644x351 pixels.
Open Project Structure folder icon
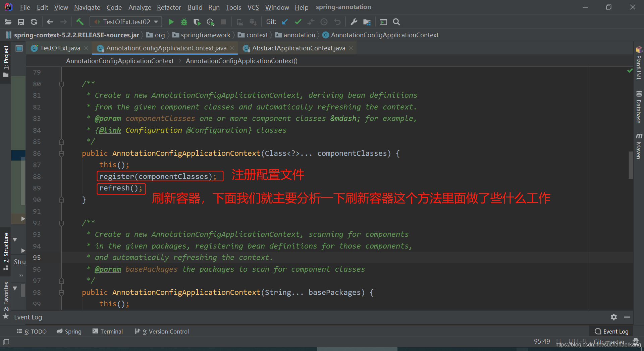pos(367,22)
